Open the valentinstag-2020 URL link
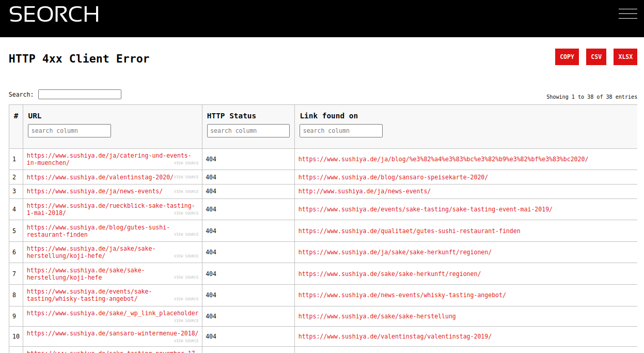 pos(100,177)
